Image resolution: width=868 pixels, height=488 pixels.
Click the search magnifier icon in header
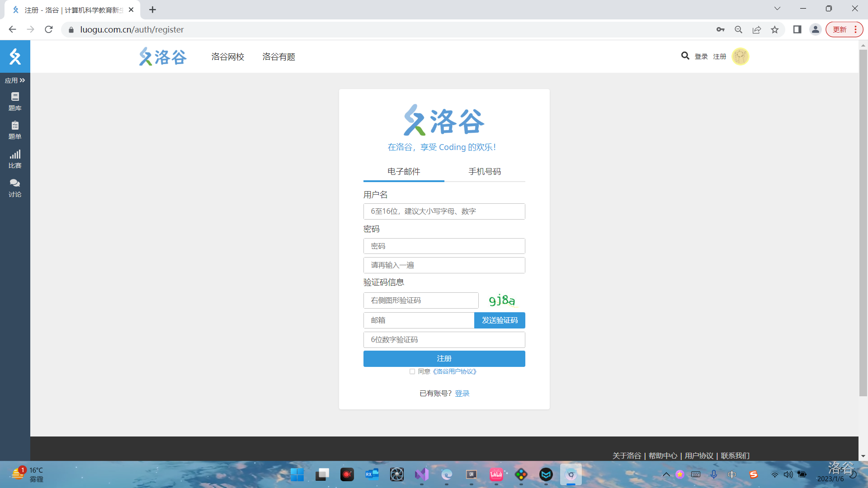click(685, 56)
